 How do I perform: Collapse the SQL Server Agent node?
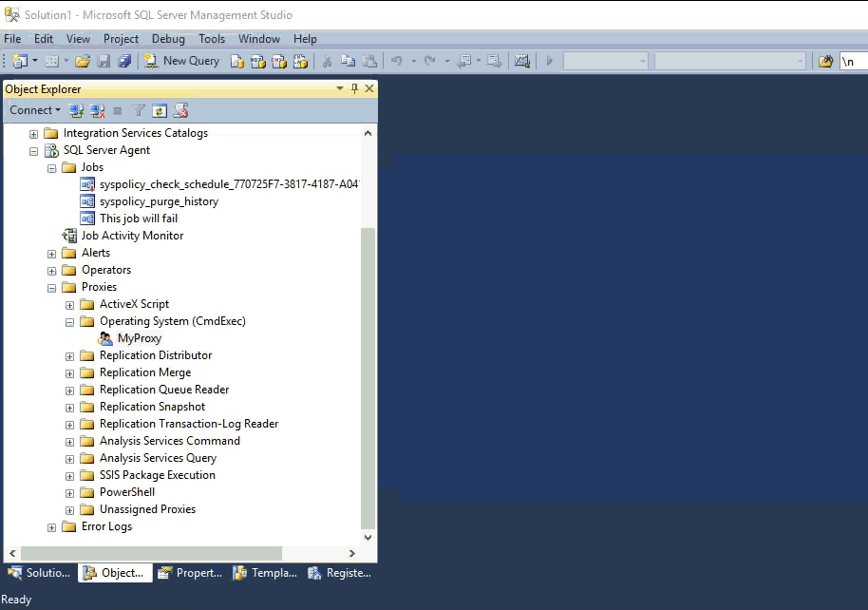34,150
